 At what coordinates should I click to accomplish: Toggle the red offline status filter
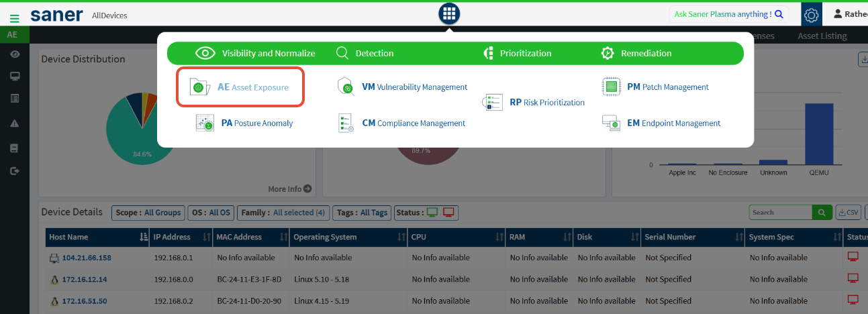pyautogui.click(x=449, y=213)
